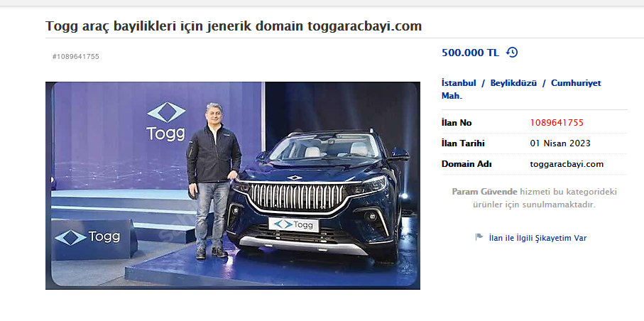
Task: Click the Togg license plate in photo
Action: (293, 224)
